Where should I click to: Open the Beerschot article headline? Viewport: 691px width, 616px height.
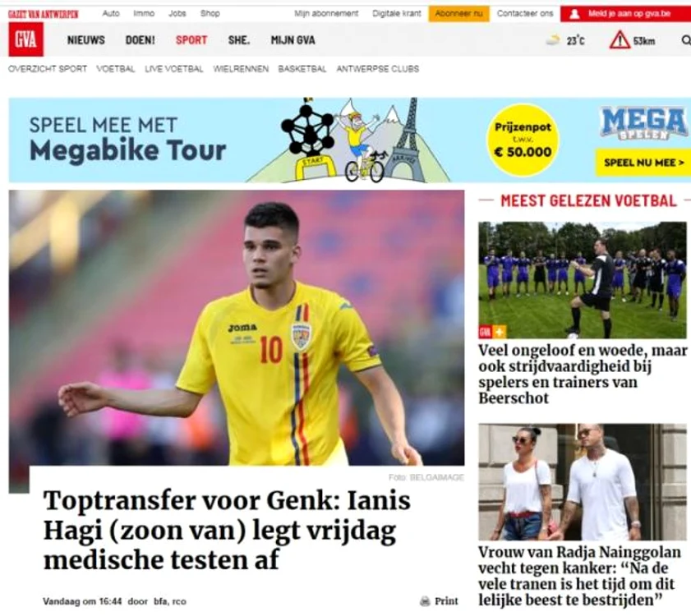[582, 374]
